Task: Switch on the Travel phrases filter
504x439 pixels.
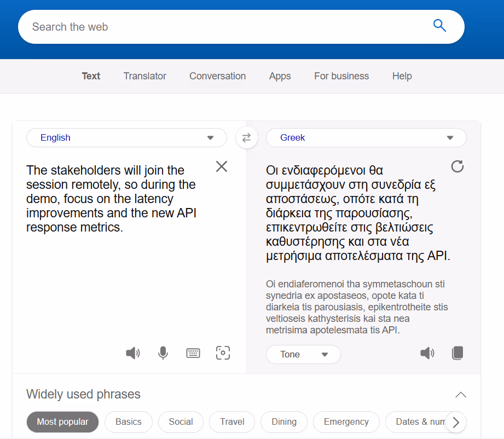Action: [231, 422]
